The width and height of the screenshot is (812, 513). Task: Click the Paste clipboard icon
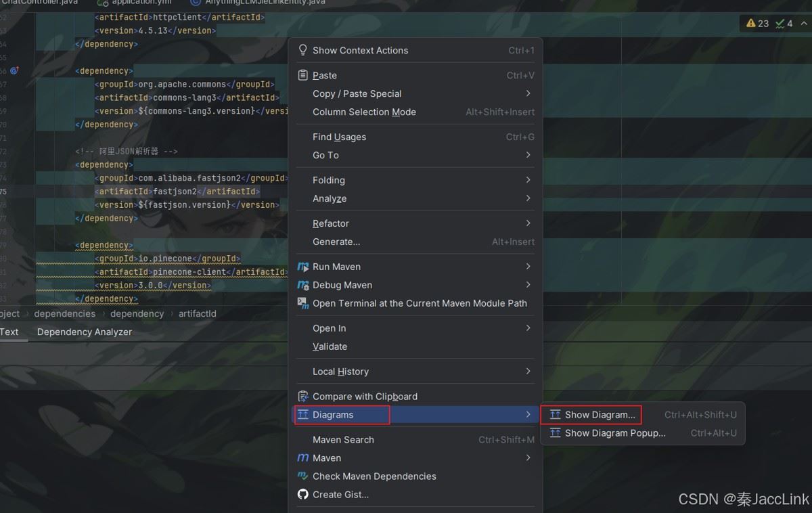click(303, 75)
